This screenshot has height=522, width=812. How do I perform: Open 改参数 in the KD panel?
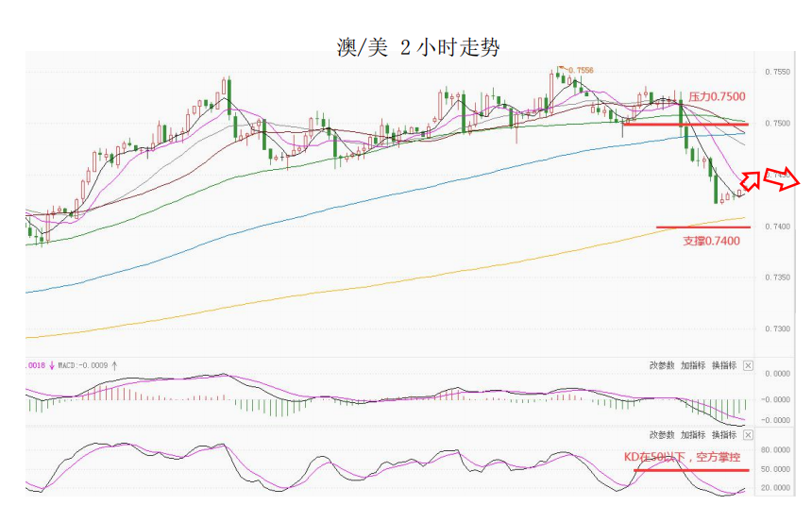click(x=662, y=435)
